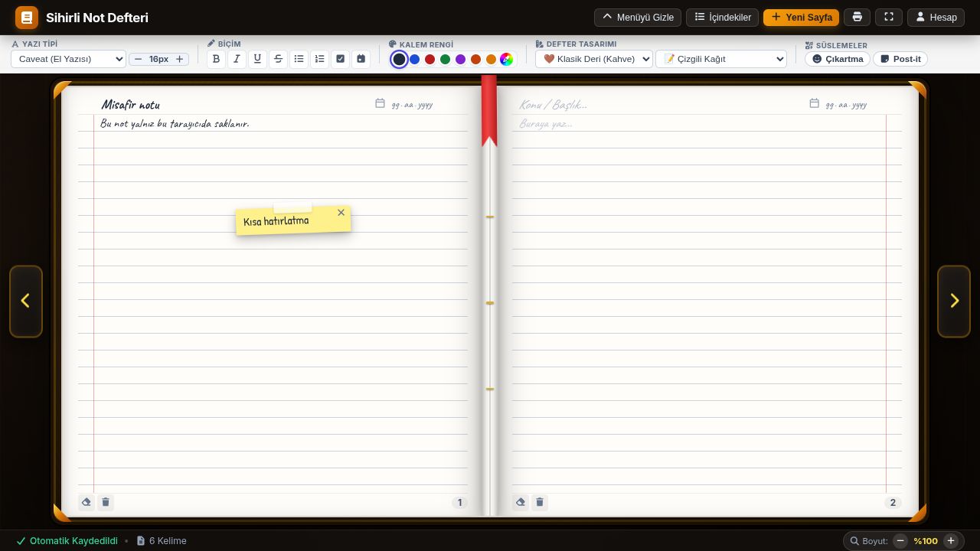Add a Post-it note
Viewport: 980px width, 551px height.
tap(900, 59)
